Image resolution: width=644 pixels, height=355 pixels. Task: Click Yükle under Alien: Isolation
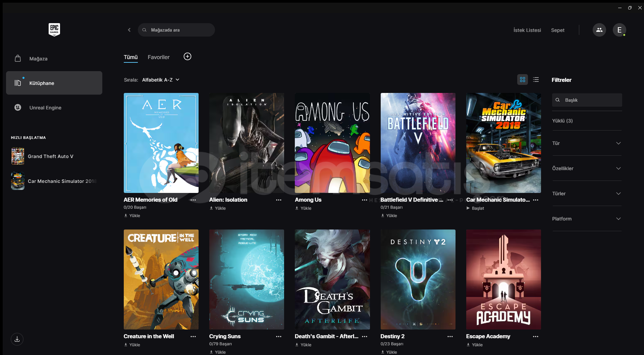(218, 208)
